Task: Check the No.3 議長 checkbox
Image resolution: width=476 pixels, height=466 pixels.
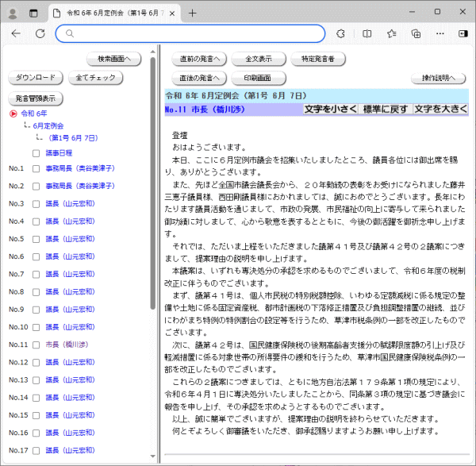Action: [x=36, y=204]
